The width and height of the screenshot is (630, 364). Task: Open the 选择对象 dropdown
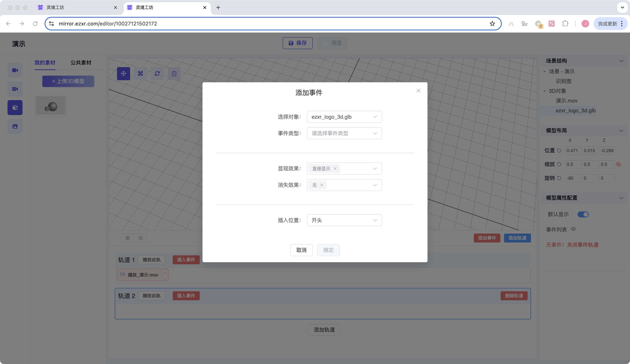(344, 117)
